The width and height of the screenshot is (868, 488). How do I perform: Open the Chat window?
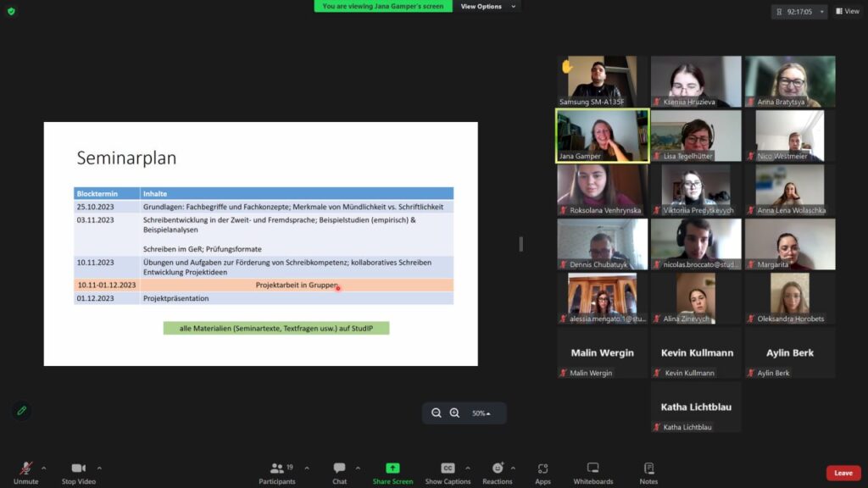[x=339, y=473]
